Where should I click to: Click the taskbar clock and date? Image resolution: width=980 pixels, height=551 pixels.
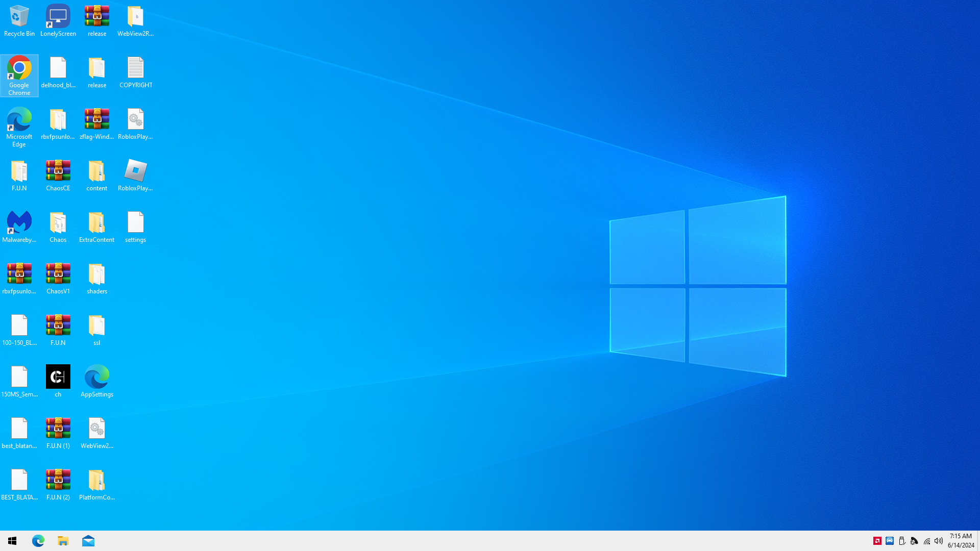point(961,541)
